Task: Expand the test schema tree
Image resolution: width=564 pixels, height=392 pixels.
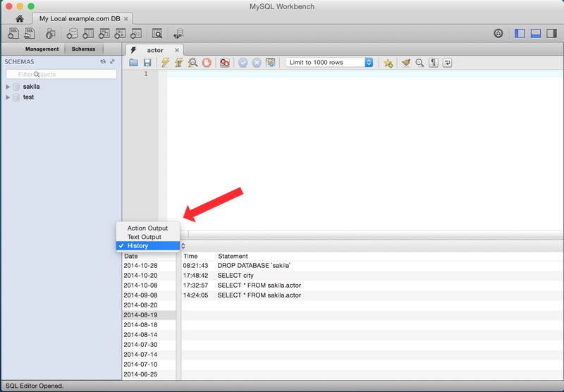Action: [8, 97]
